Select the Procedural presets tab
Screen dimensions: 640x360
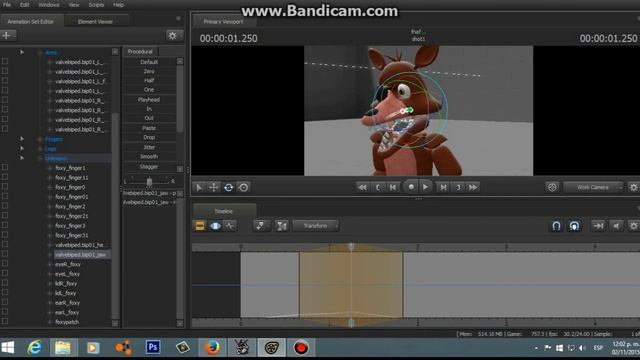pos(140,51)
